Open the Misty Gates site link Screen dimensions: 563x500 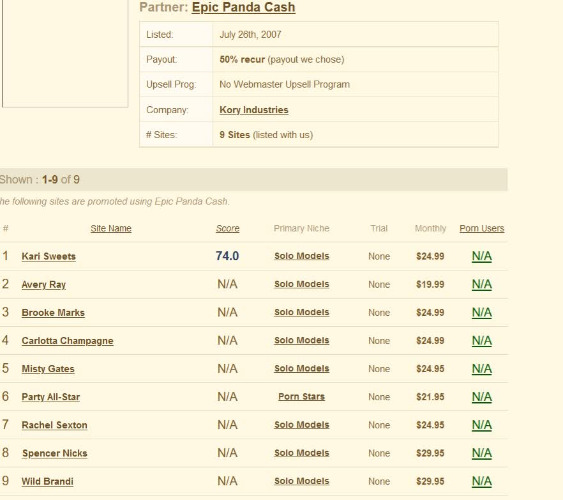click(48, 369)
